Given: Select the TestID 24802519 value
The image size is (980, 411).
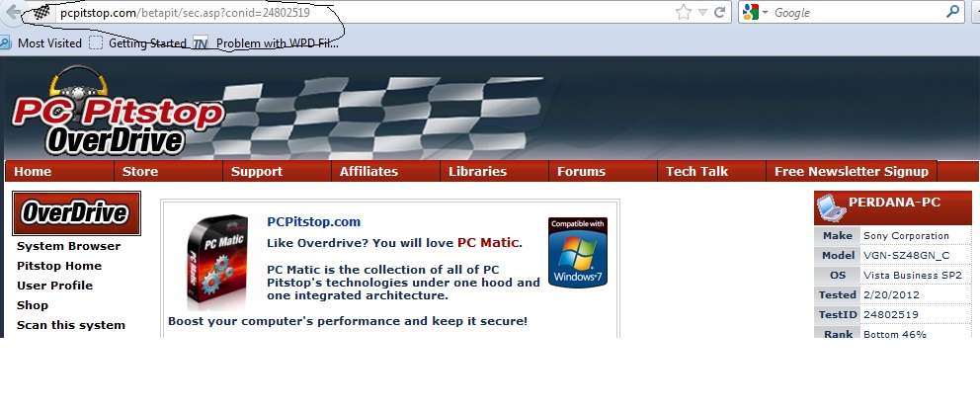Looking at the screenshot, I should [891, 314].
